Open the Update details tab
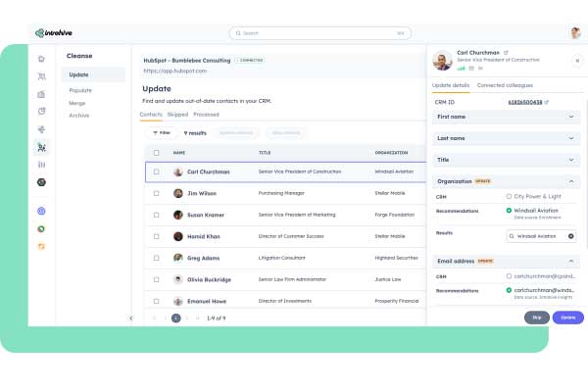This screenshot has height=392, width=588. (x=451, y=85)
